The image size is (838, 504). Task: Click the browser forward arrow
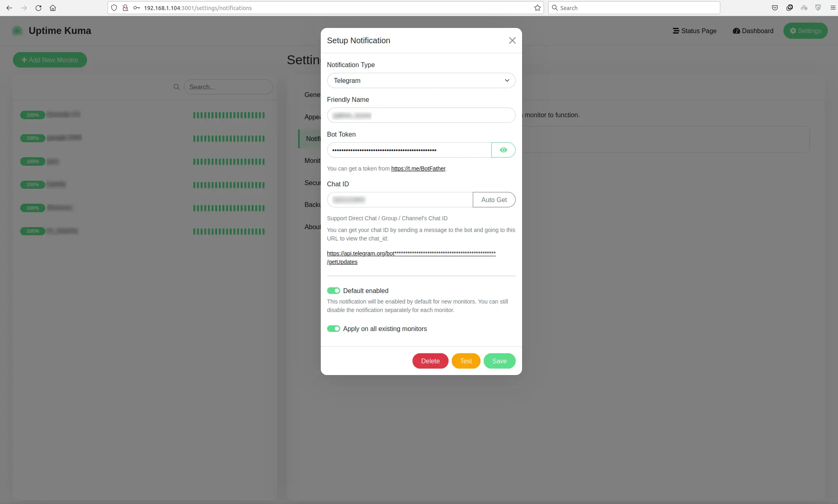pos(24,8)
